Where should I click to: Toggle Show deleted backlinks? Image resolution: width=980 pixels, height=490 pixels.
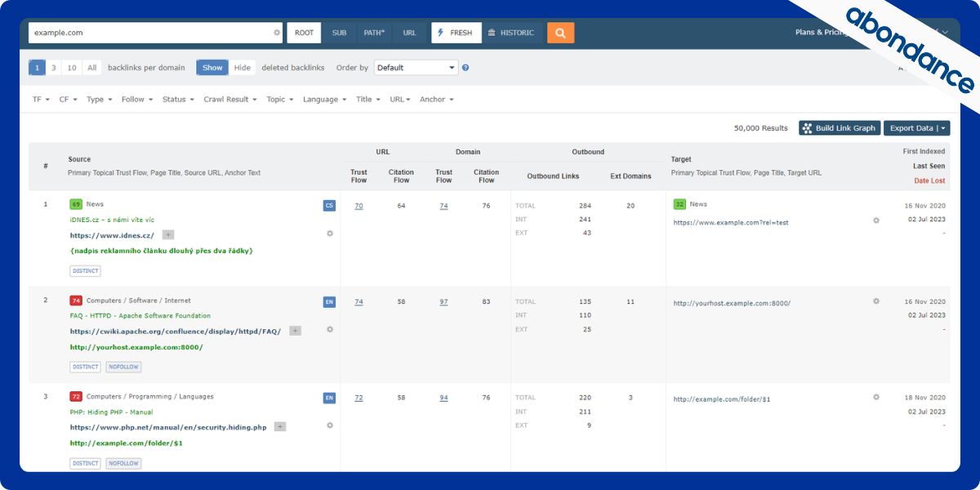pyautogui.click(x=212, y=68)
